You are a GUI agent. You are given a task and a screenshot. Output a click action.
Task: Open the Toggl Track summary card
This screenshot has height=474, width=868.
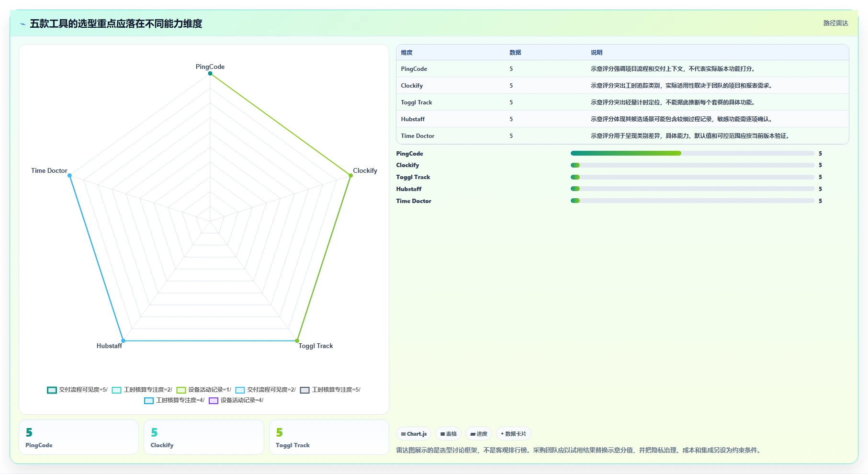click(x=329, y=437)
